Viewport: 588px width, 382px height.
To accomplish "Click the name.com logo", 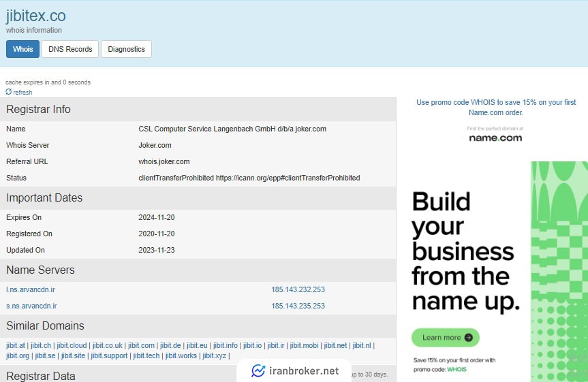I will click(x=495, y=138).
